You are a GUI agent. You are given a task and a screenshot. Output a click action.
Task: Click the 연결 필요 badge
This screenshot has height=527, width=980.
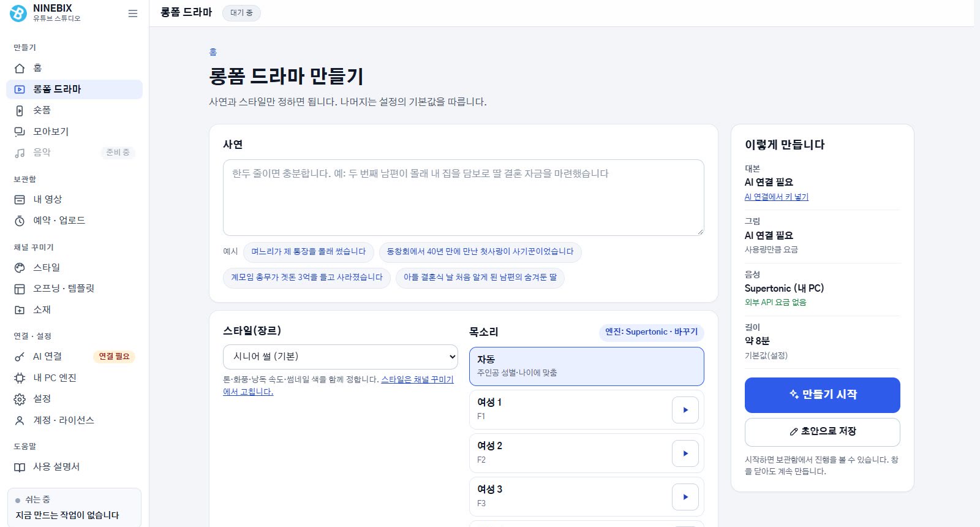[x=114, y=357]
